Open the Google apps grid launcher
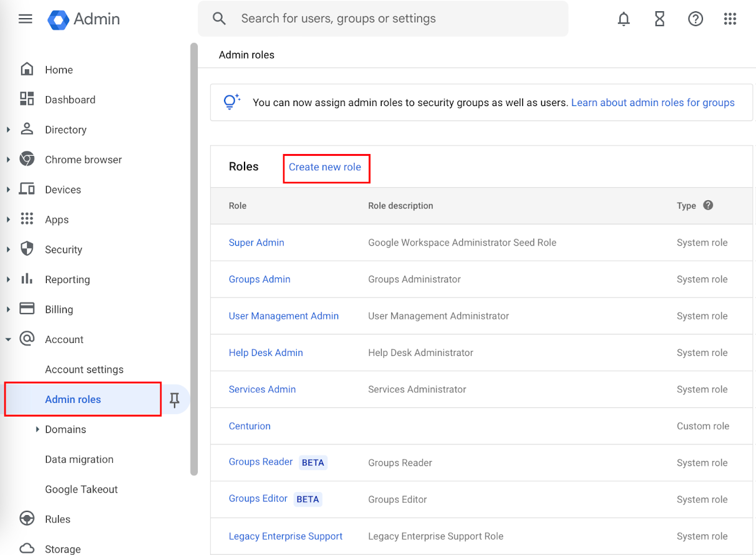 point(730,19)
